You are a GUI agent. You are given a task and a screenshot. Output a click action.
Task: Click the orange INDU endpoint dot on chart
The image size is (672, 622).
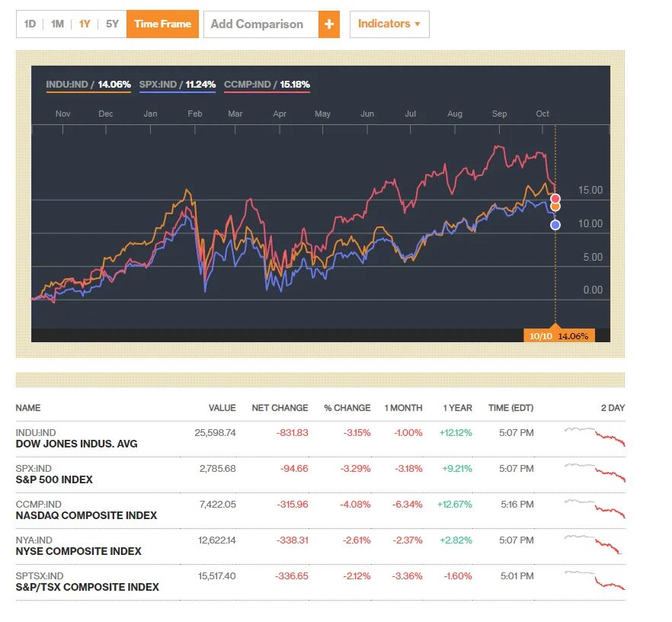(x=555, y=207)
